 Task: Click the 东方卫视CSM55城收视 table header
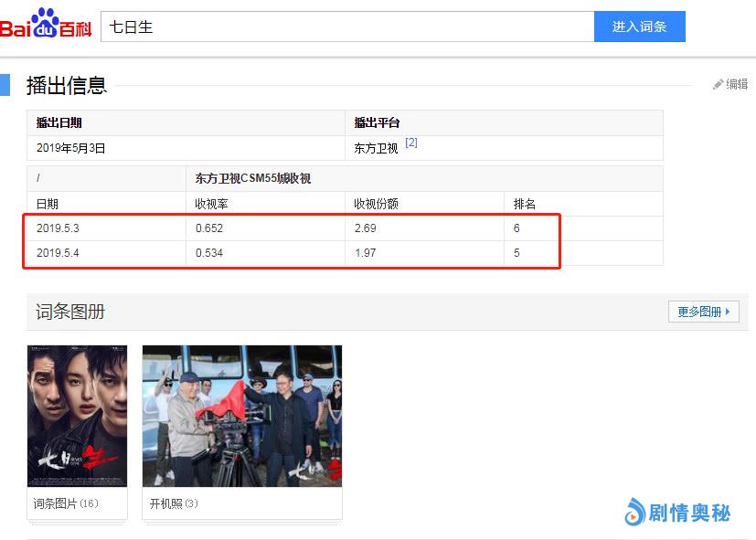coord(253,179)
